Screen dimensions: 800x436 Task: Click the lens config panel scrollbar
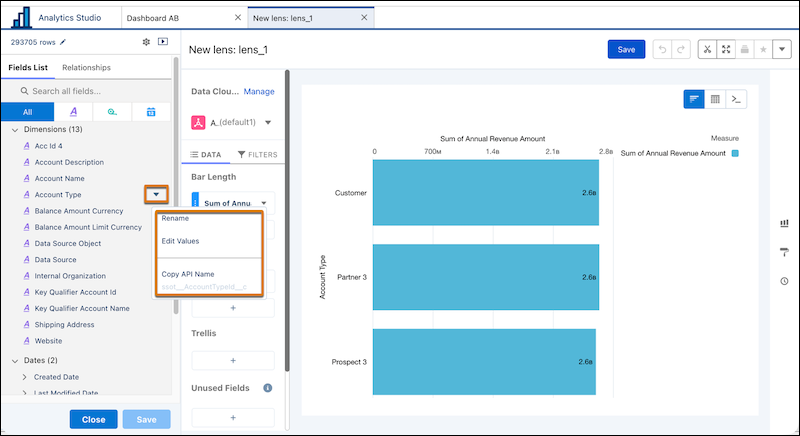287,220
